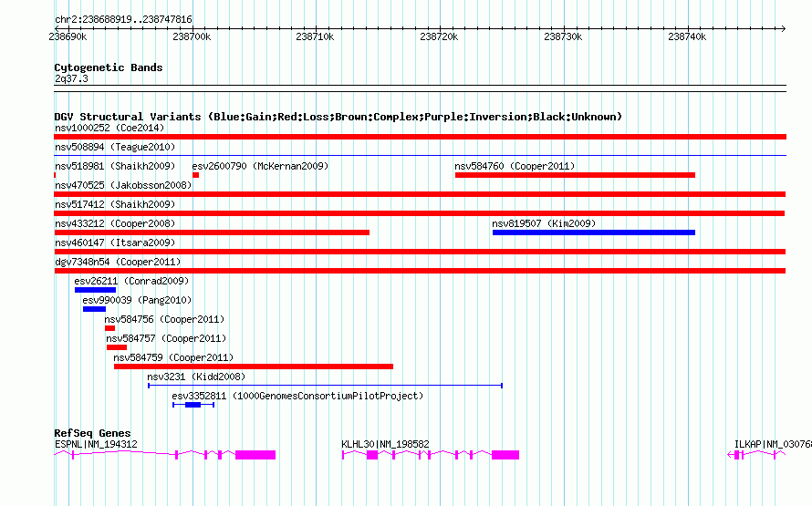The width and height of the screenshot is (812, 506).
Task: Click the chr2:238688919..238747816 coordinate label
Action: point(123,19)
